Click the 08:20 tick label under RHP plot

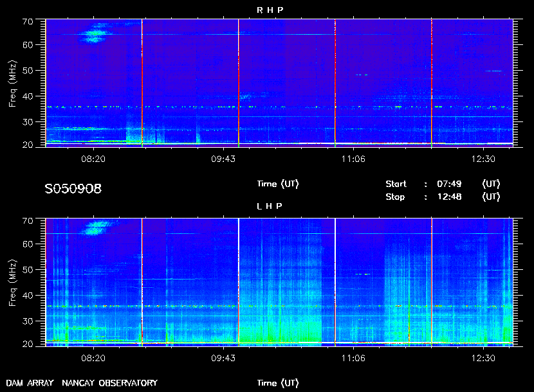pyautogui.click(x=93, y=159)
